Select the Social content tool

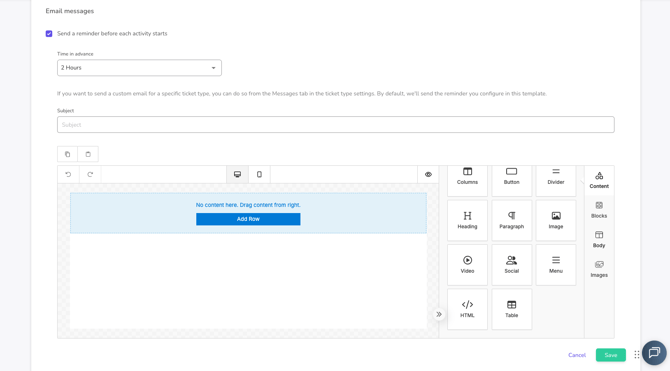click(511, 265)
